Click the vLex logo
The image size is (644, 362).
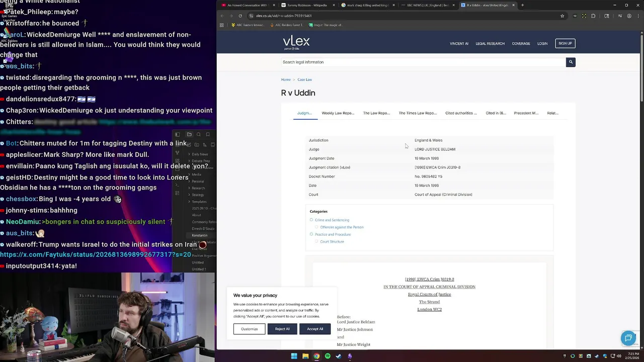tap(296, 43)
